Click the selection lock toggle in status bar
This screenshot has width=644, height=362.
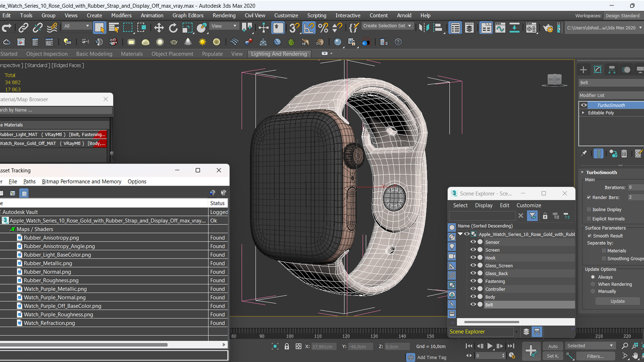click(287, 347)
